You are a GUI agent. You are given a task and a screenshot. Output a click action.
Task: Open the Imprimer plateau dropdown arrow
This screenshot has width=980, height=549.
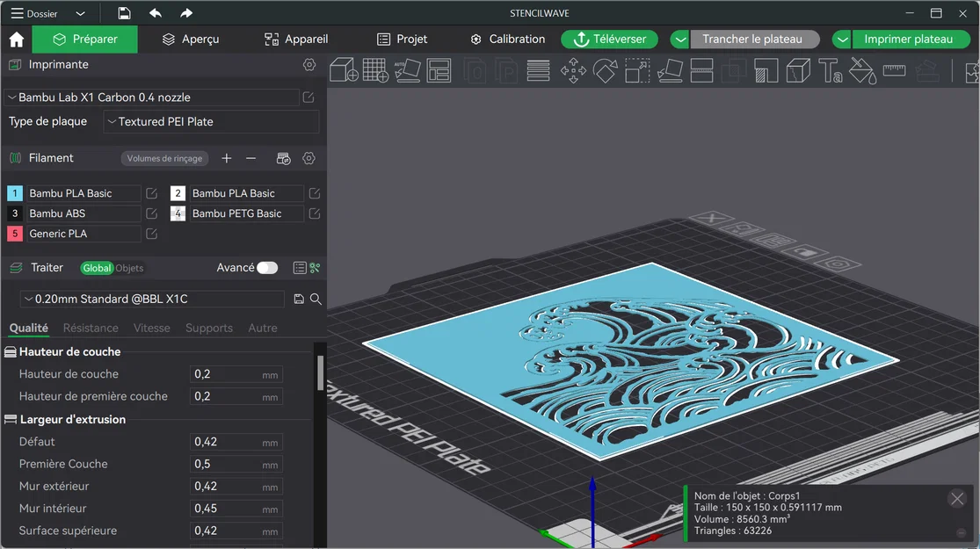tap(842, 40)
